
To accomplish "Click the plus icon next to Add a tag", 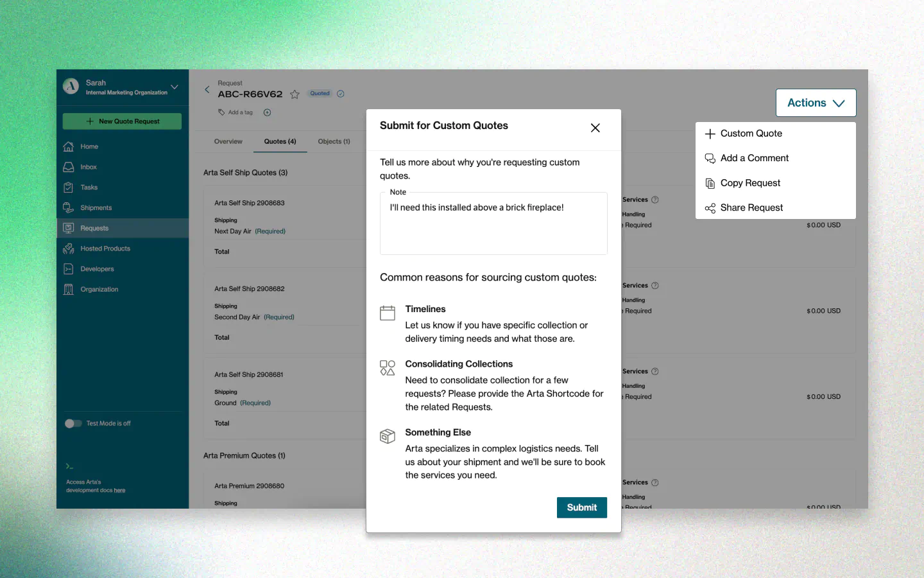I will [268, 112].
